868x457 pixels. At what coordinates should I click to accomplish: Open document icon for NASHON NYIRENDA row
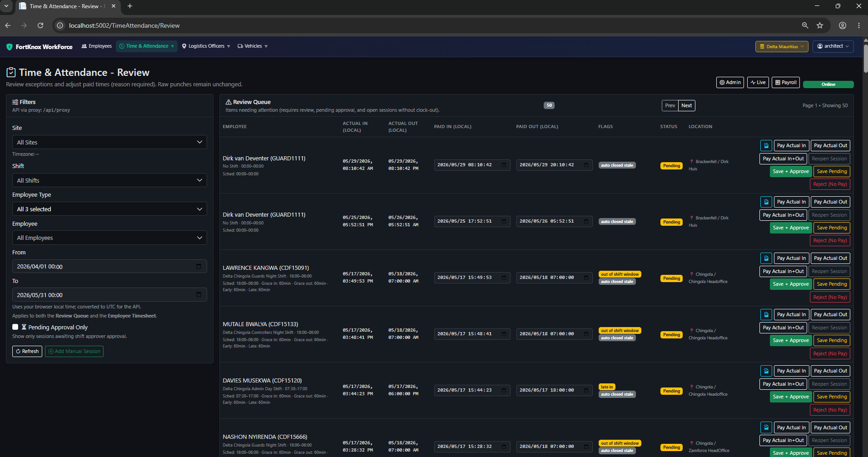tap(766, 427)
